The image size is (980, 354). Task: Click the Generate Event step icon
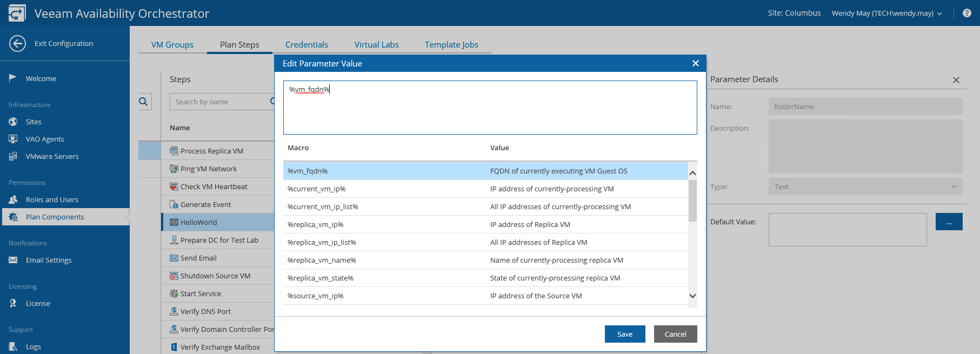point(174,204)
